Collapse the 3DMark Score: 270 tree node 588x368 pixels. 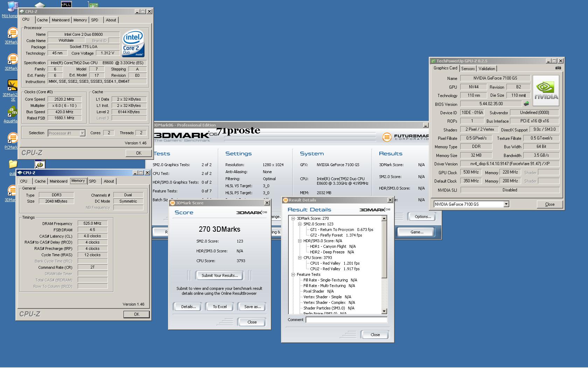click(293, 218)
